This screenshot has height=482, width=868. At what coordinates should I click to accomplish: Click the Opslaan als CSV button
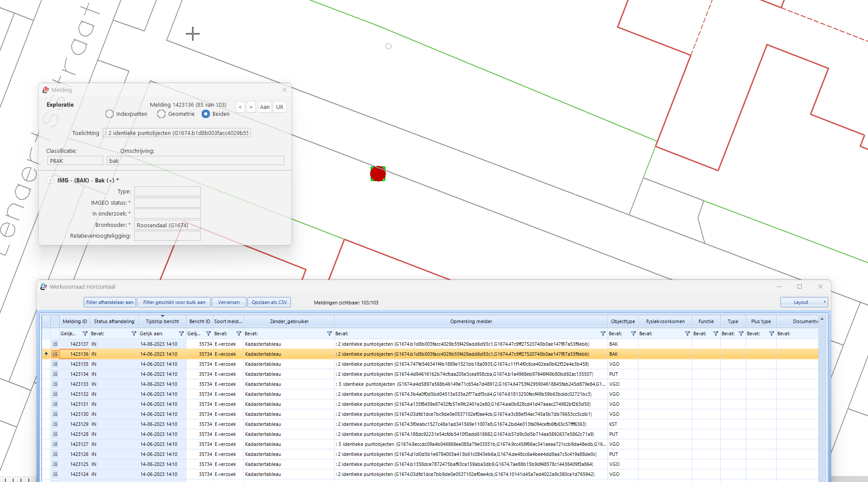pyautogui.click(x=269, y=302)
